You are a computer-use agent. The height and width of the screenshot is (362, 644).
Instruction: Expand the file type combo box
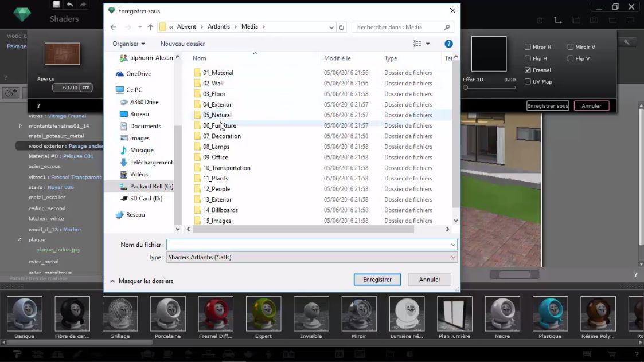coord(453,257)
